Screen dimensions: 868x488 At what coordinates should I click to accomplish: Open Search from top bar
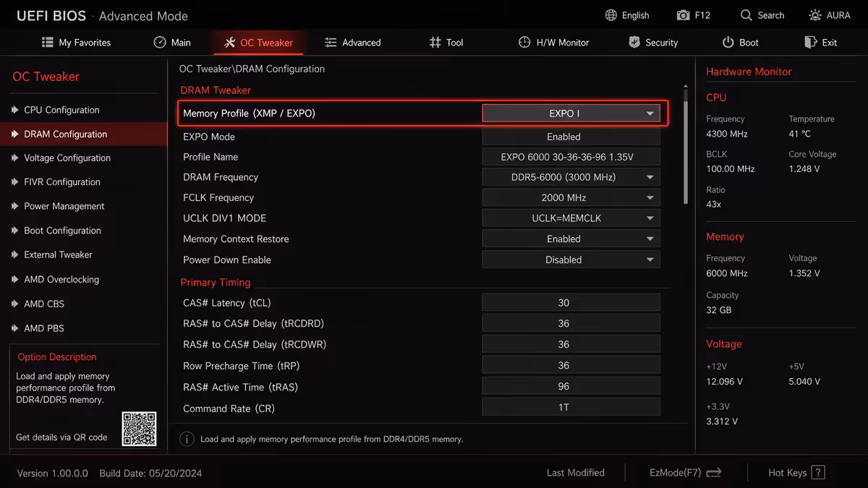tap(762, 15)
